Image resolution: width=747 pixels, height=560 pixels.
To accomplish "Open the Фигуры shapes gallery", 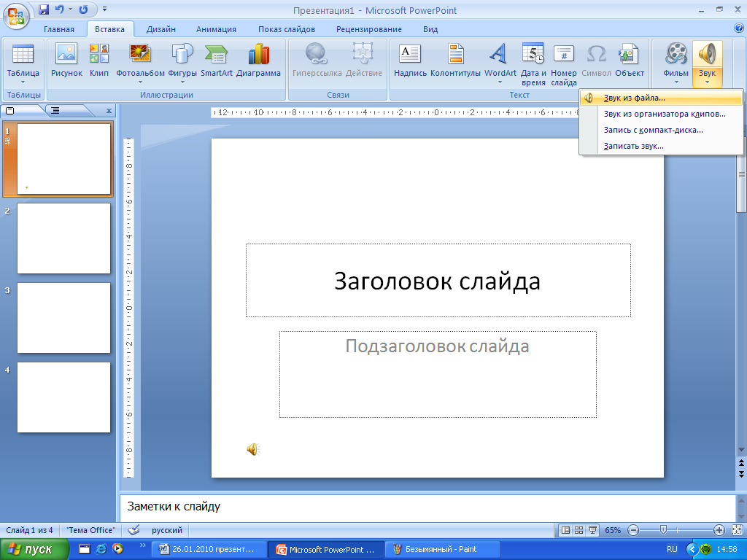I will (x=182, y=64).
